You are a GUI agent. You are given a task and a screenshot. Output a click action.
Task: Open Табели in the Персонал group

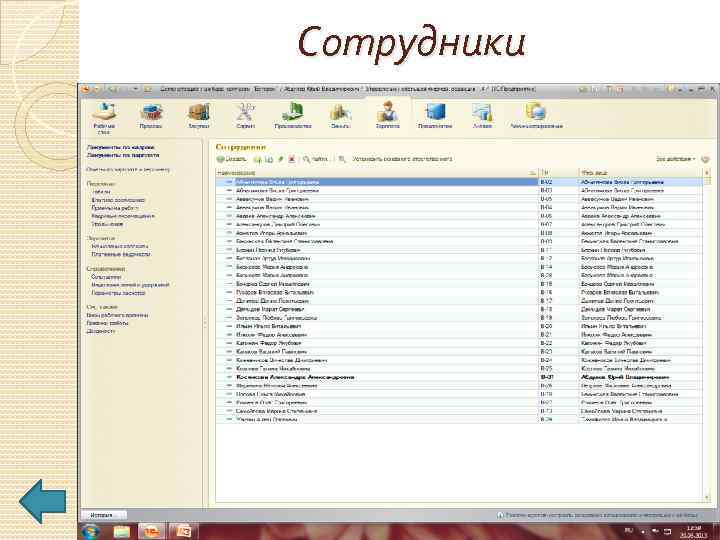[x=101, y=192]
